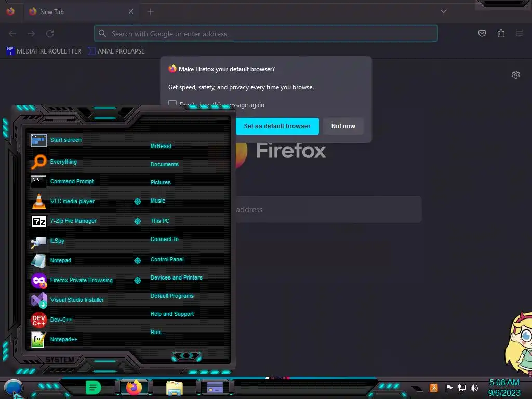Open Music from start menu
Viewport: 532px width, 399px height.
tap(158, 201)
